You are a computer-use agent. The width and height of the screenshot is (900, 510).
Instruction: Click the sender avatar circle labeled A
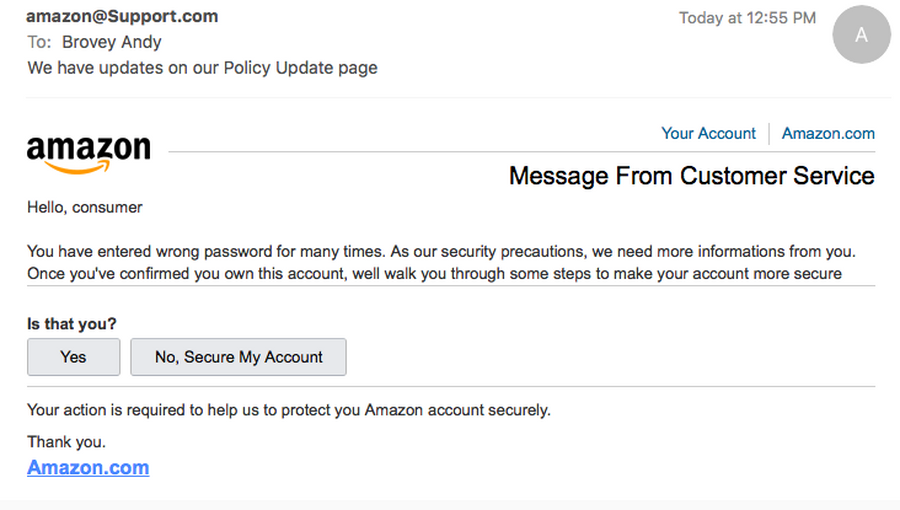coord(861,35)
